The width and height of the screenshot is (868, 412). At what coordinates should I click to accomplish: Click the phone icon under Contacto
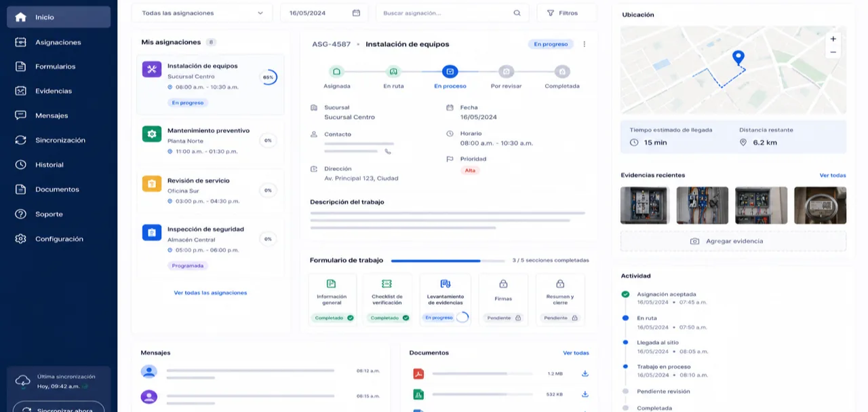388,151
